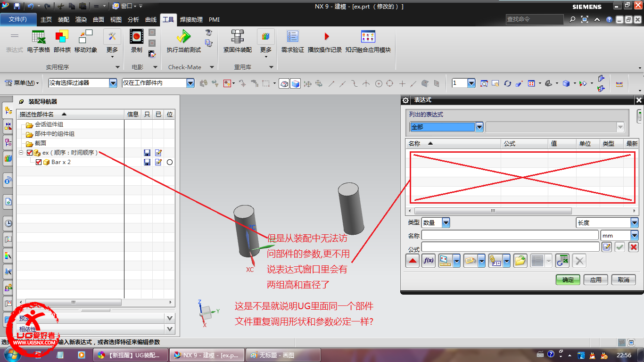Uncheck the ex assembly checkbox

(30, 153)
